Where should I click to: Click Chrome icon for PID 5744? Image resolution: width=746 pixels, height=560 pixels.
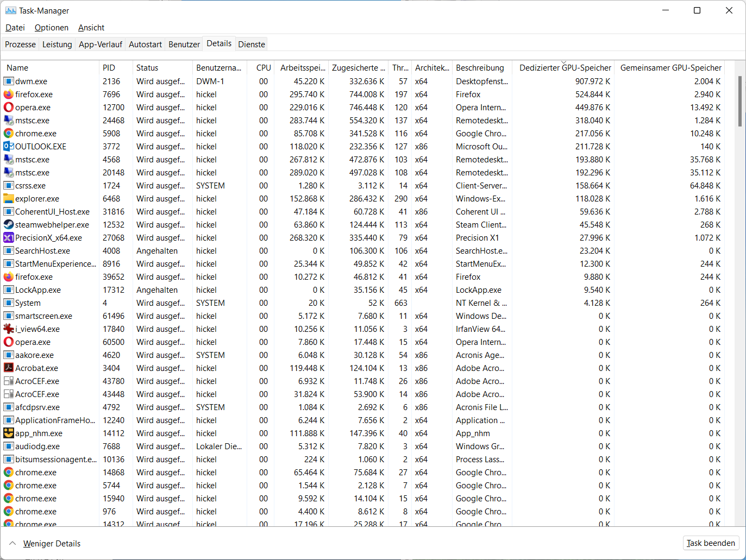pos(9,486)
